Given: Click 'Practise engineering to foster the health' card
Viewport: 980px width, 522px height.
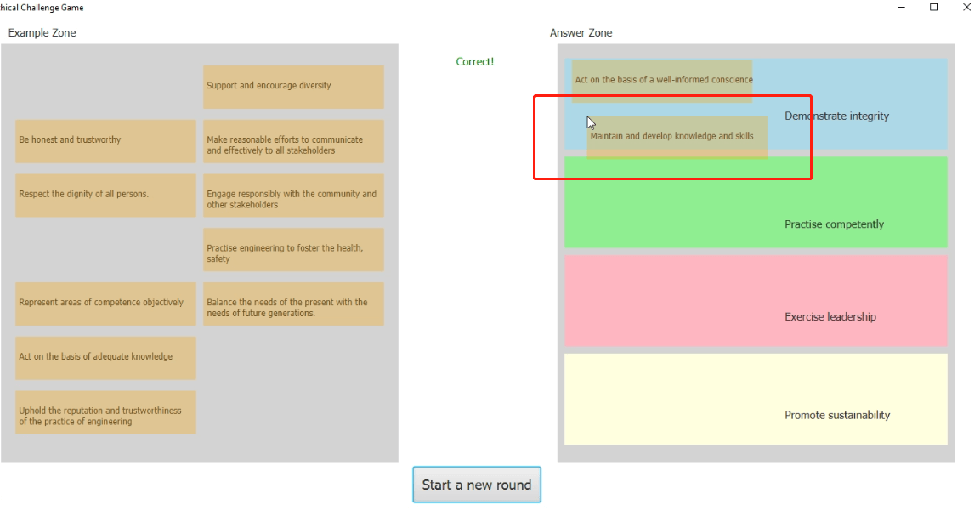Looking at the screenshot, I should (293, 250).
